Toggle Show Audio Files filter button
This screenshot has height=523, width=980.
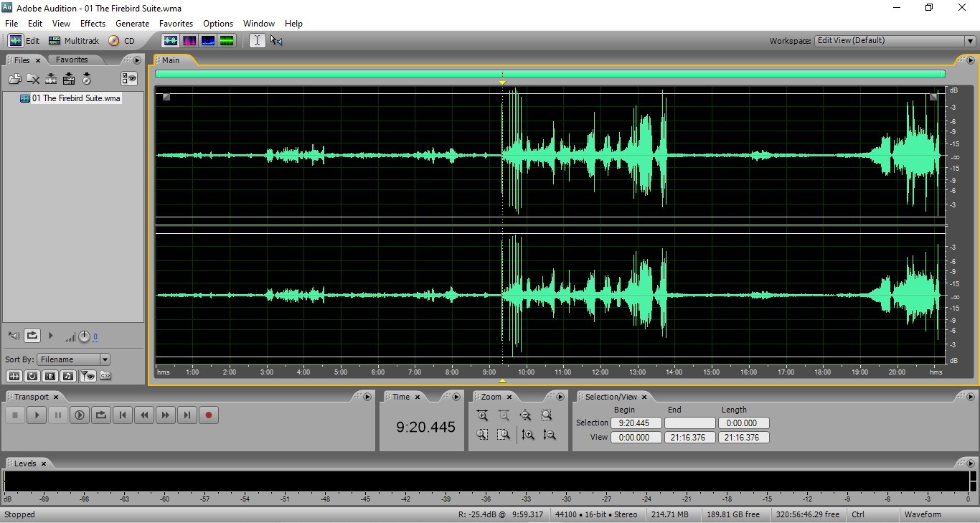coord(14,376)
